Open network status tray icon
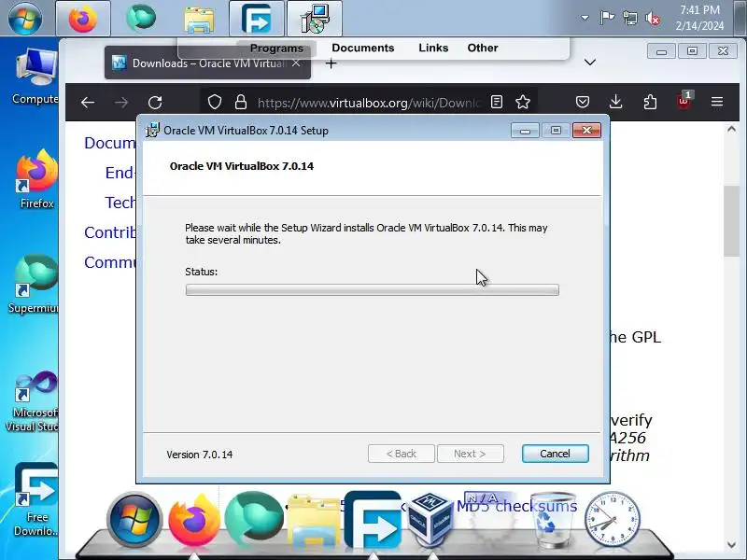Screen dimensions: 747x560 coord(629,18)
